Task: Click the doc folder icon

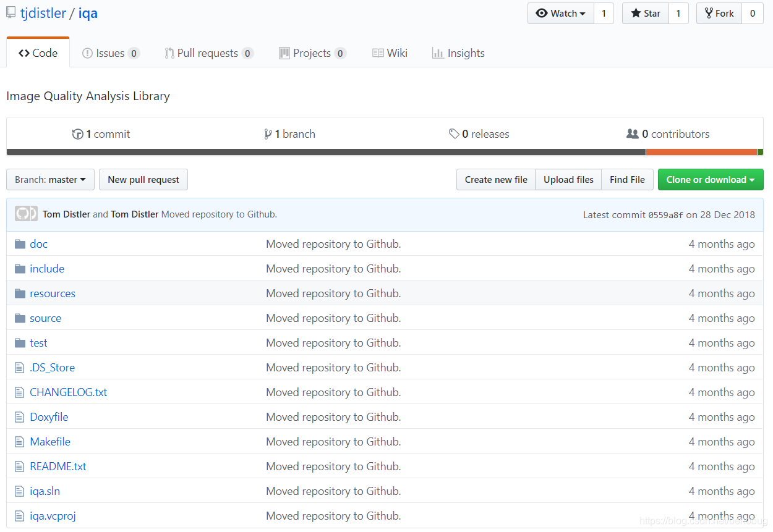Action: [20, 244]
